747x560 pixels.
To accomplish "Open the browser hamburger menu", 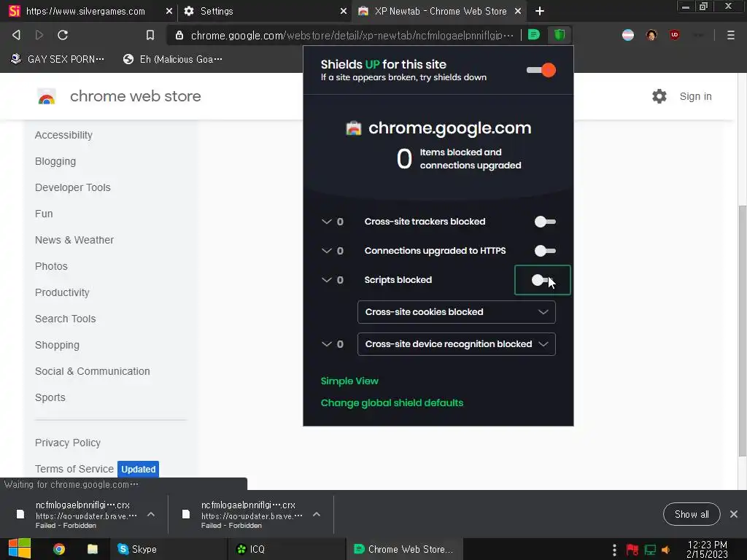I will (x=731, y=35).
